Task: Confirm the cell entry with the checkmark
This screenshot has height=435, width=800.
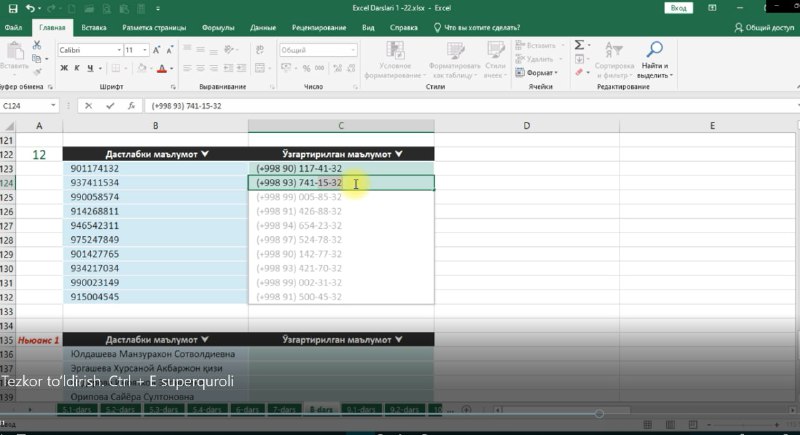Action: [110, 106]
